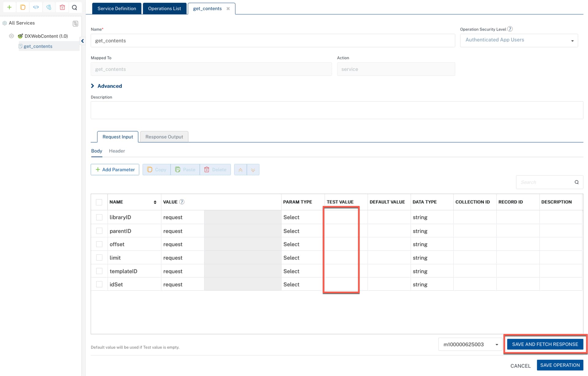Open the m100000625003 environment dropdown
Viewport: 588px width, 376px height.
tap(470, 344)
